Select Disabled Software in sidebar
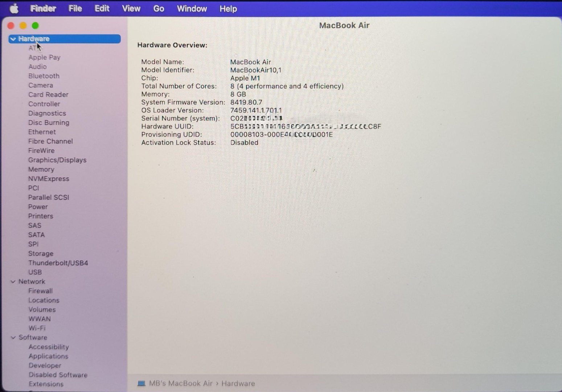562x392 pixels. pyautogui.click(x=58, y=375)
